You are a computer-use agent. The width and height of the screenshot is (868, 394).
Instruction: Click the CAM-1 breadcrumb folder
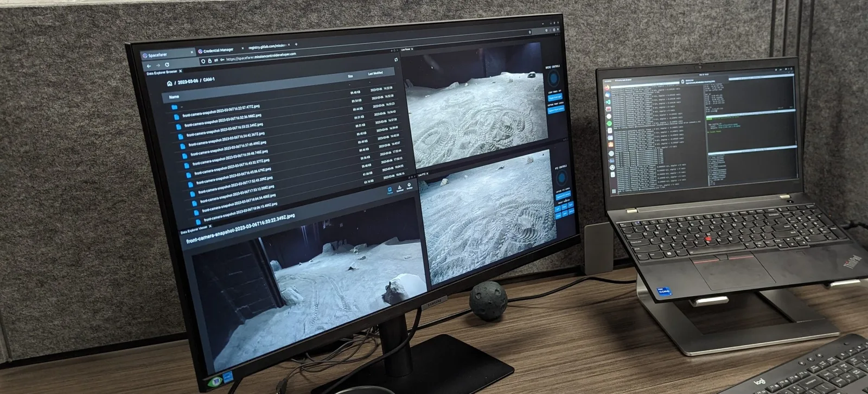tap(209, 79)
